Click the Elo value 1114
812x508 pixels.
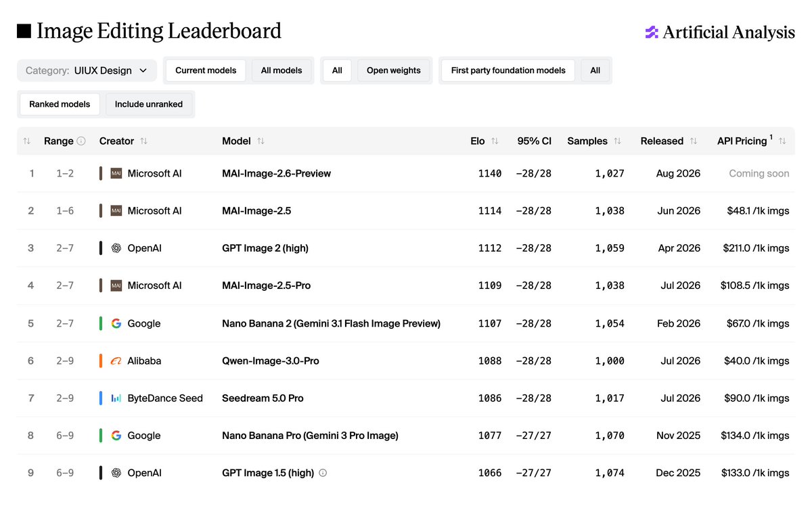coord(490,210)
